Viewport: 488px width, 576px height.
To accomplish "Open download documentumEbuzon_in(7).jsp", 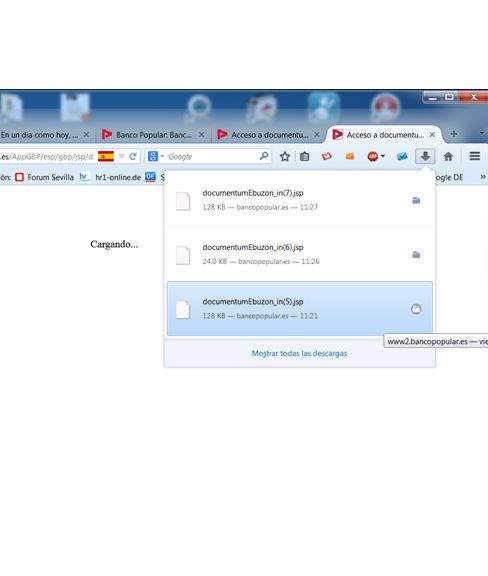I will [299, 200].
